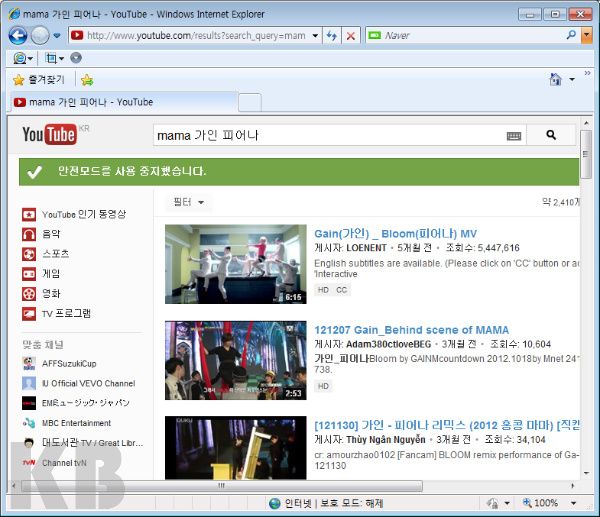
Task: Click the 음악 headphones icon
Action: point(29,234)
